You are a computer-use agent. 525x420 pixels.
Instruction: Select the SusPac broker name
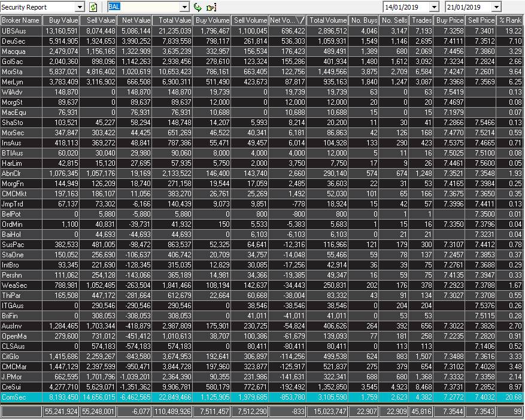coord(13,245)
